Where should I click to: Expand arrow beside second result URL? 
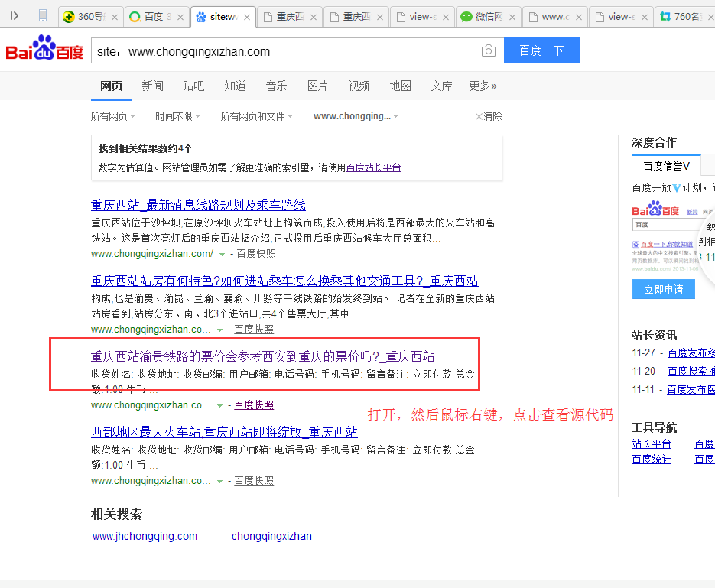(219, 330)
